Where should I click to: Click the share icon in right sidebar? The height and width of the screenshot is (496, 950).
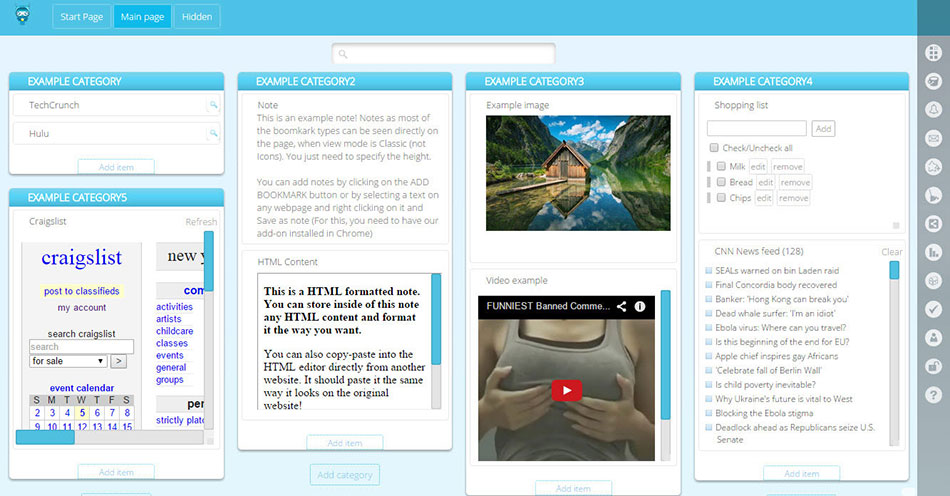[933, 223]
